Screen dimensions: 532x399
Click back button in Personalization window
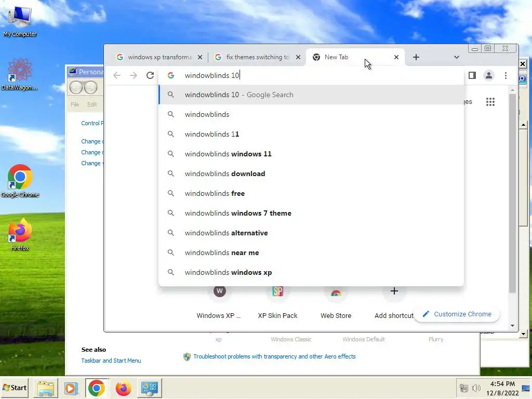click(76, 88)
